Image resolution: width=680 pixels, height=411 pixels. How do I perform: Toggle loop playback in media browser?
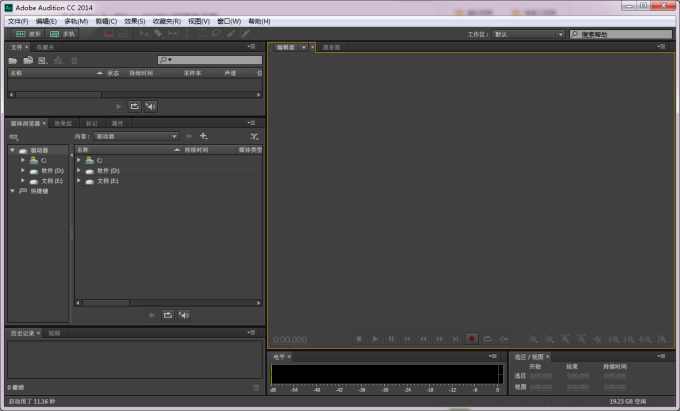(168, 315)
